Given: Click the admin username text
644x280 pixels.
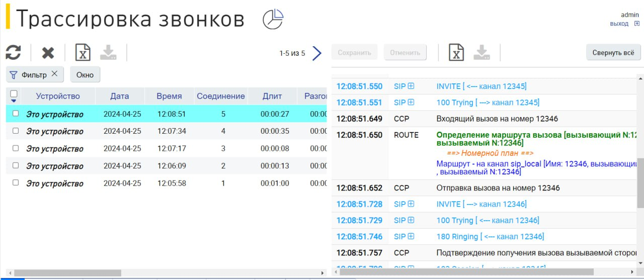Looking at the screenshot, I should [x=629, y=15].
